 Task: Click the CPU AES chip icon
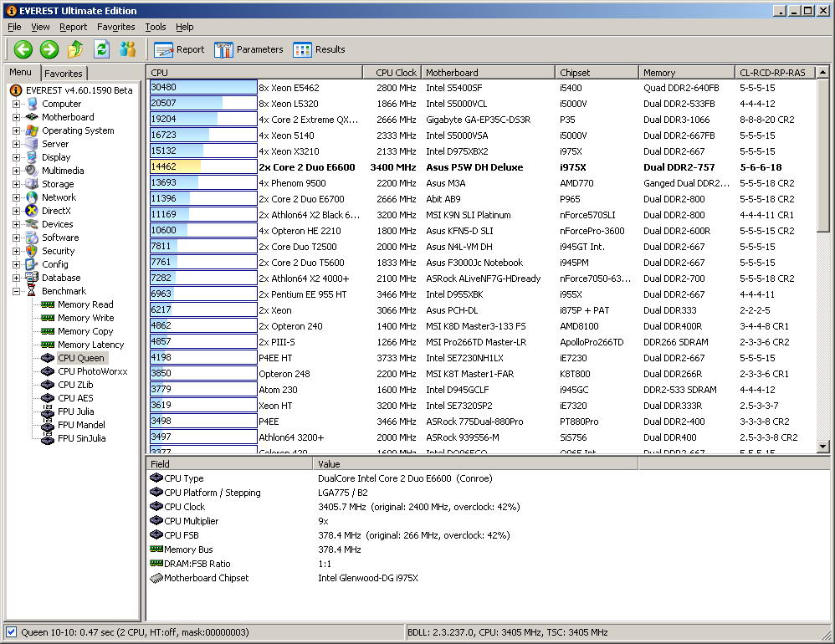[x=48, y=397]
